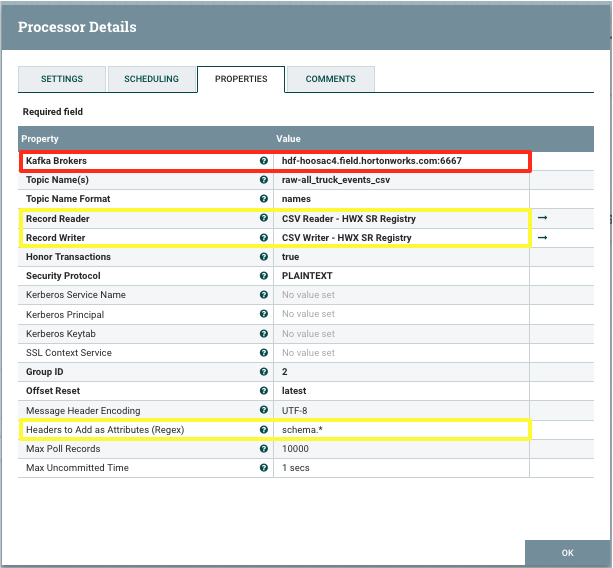Click the Kerberos Keytab property name
The height and width of the screenshot is (568, 613).
coord(61,334)
